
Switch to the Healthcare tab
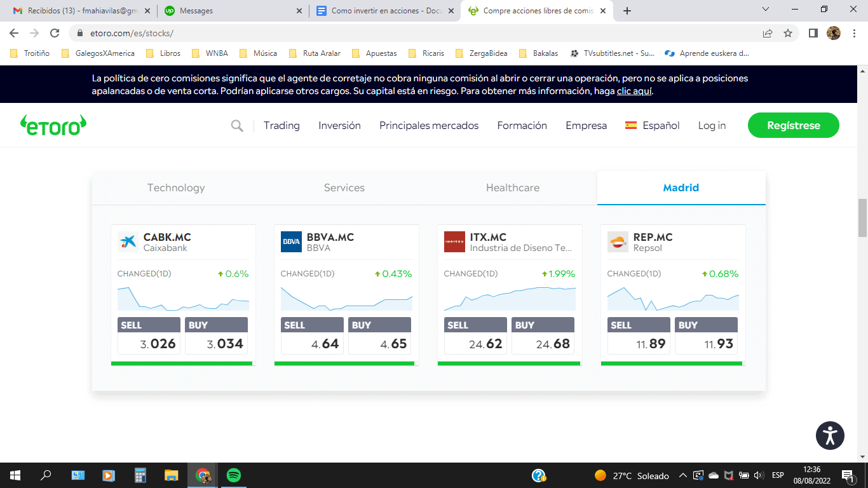pyautogui.click(x=513, y=187)
